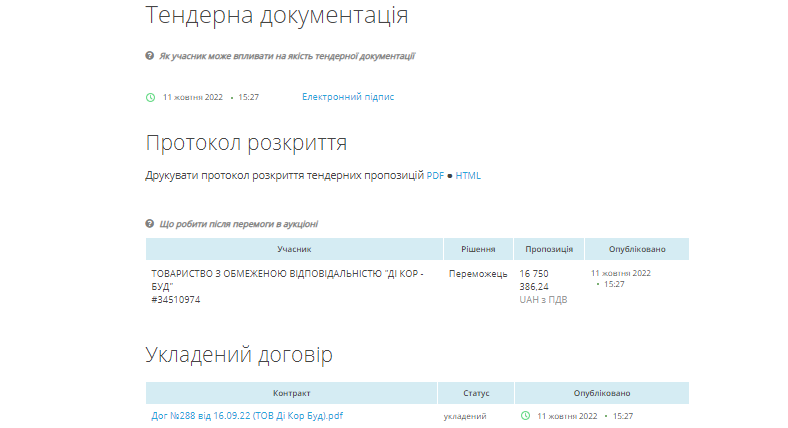Click the question mark icon beside auction victory hint
The height and width of the screenshot is (428, 788).
(x=150, y=223)
